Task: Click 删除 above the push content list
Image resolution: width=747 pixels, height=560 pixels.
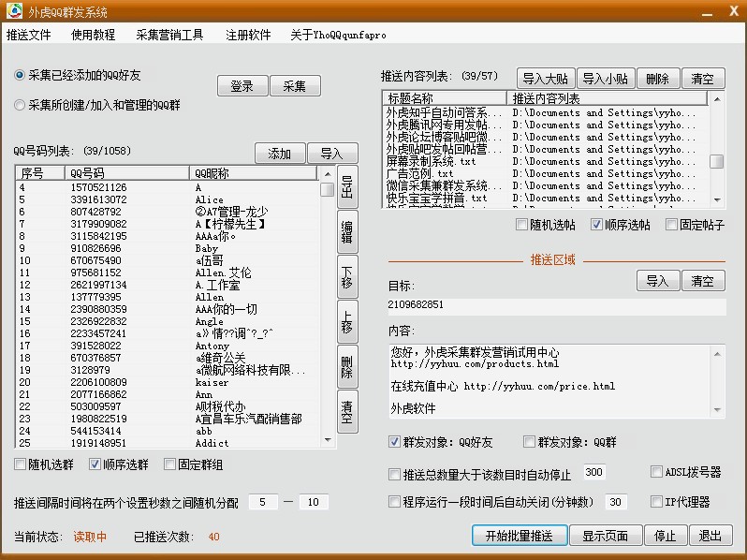Action: pos(657,78)
